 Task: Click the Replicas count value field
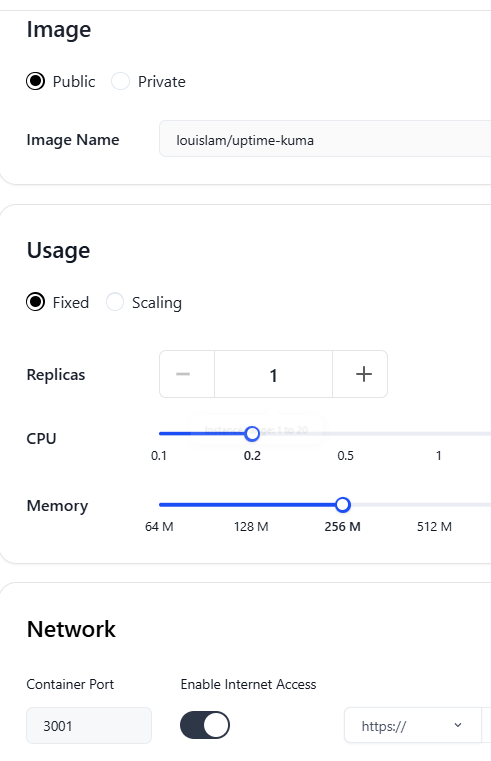[274, 374]
